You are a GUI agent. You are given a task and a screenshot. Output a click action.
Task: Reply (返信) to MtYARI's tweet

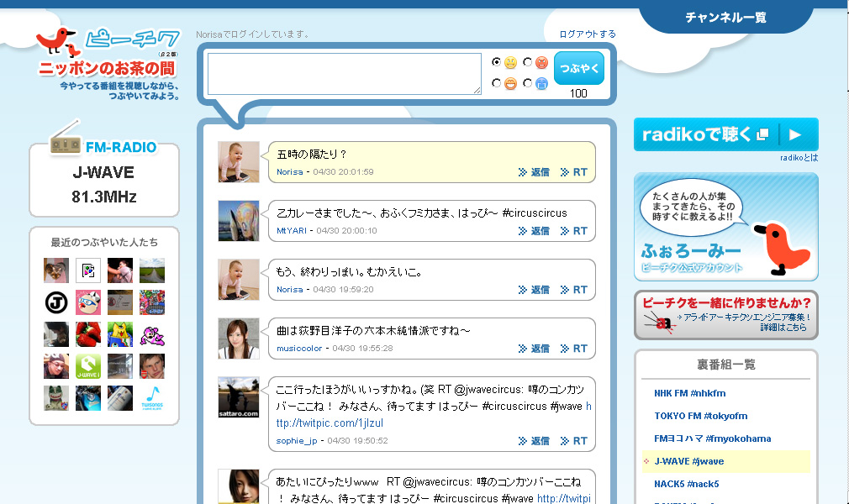coord(534,231)
